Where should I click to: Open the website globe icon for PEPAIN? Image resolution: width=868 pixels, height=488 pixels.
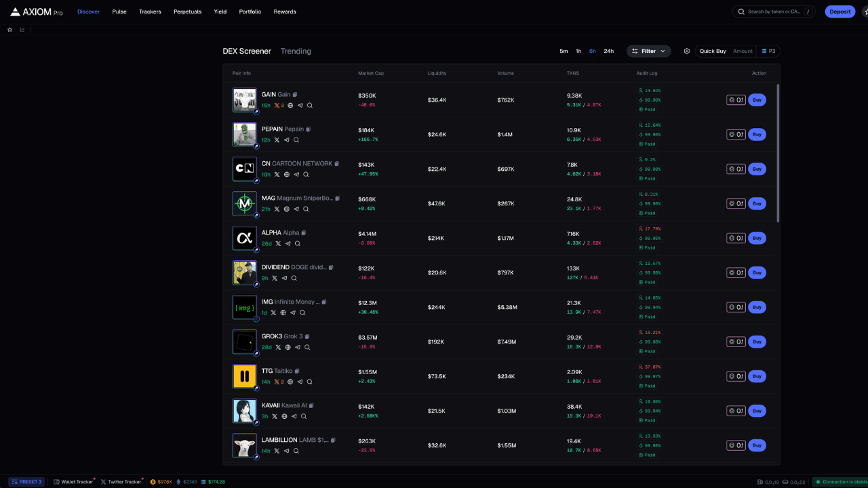285,140
